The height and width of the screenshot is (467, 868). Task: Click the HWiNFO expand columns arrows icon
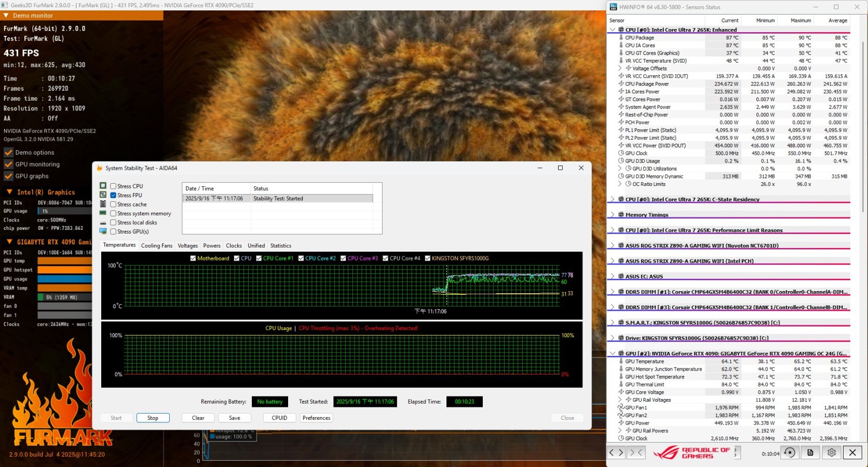[616, 452]
